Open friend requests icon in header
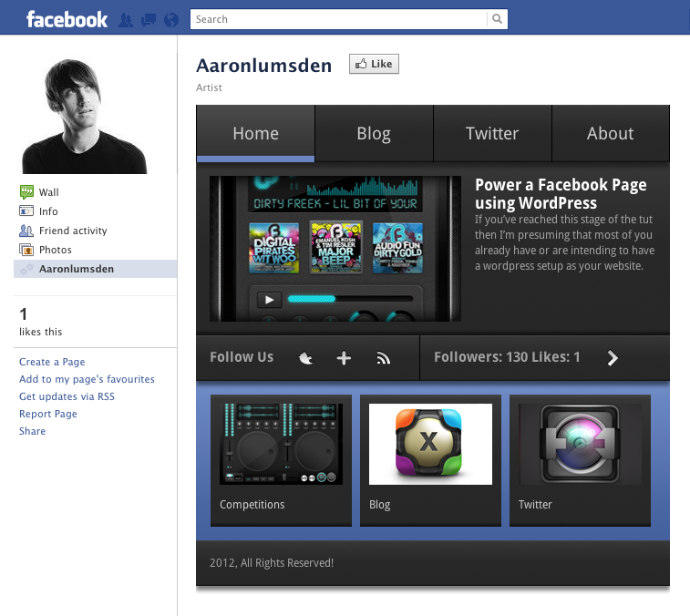The image size is (690, 616). pos(126,20)
